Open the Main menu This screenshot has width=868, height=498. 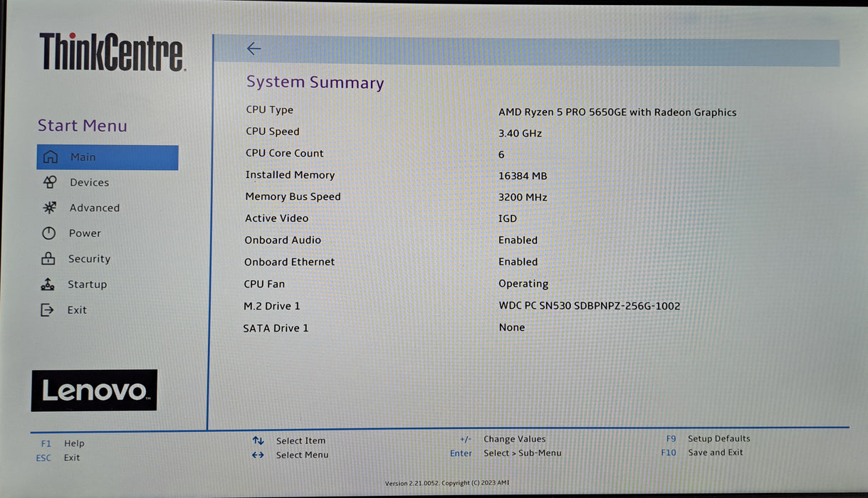tap(108, 157)
